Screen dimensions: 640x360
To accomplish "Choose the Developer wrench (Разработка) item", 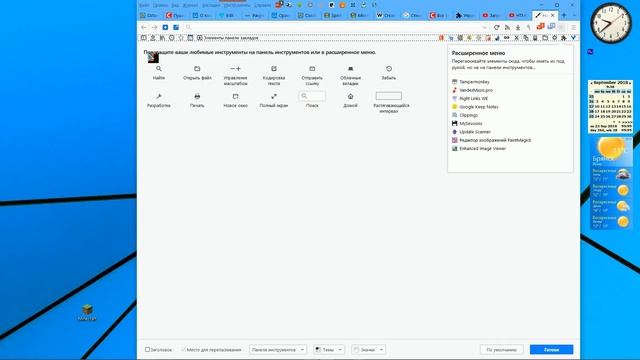I will click(159, 100).
